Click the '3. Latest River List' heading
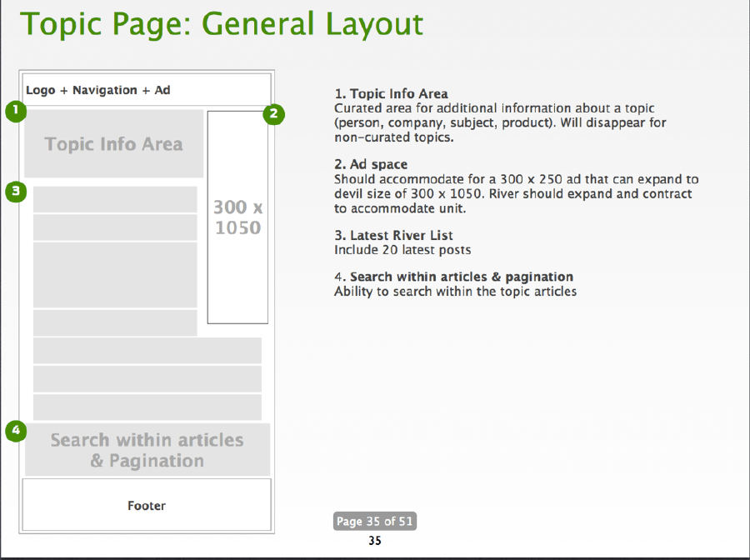The width and height of the screenshot is (750, 560). tap(393, 236)
